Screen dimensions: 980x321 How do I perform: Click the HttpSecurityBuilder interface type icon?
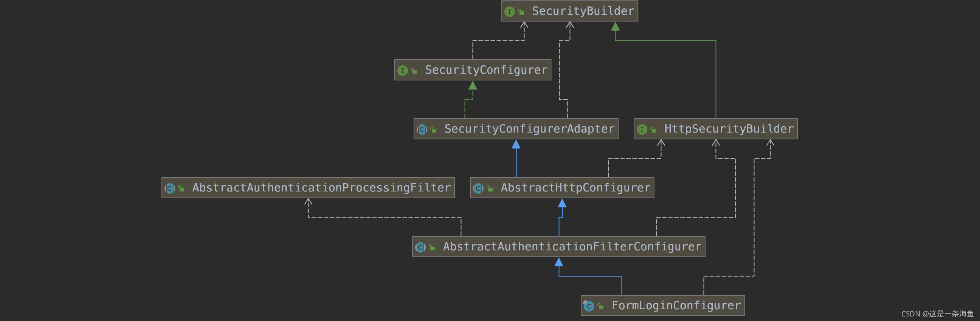[642, 130]
